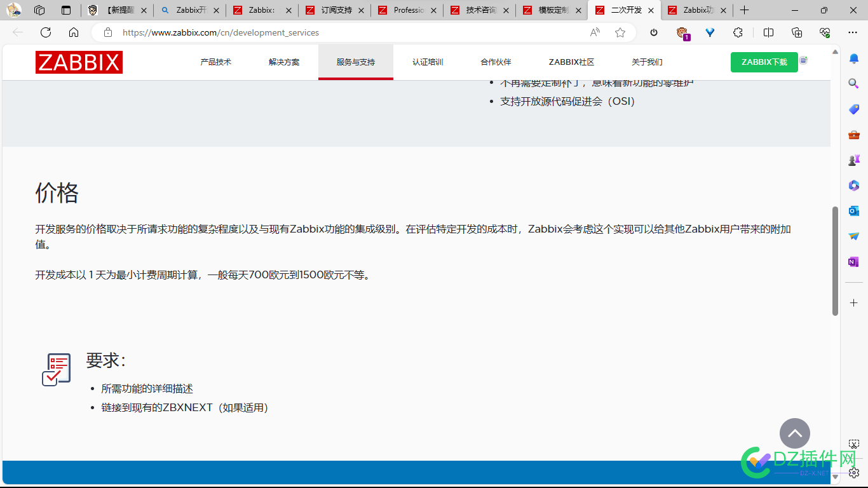Open the 关于我们 menu
868x488 pixels.
tap(647, 62)
